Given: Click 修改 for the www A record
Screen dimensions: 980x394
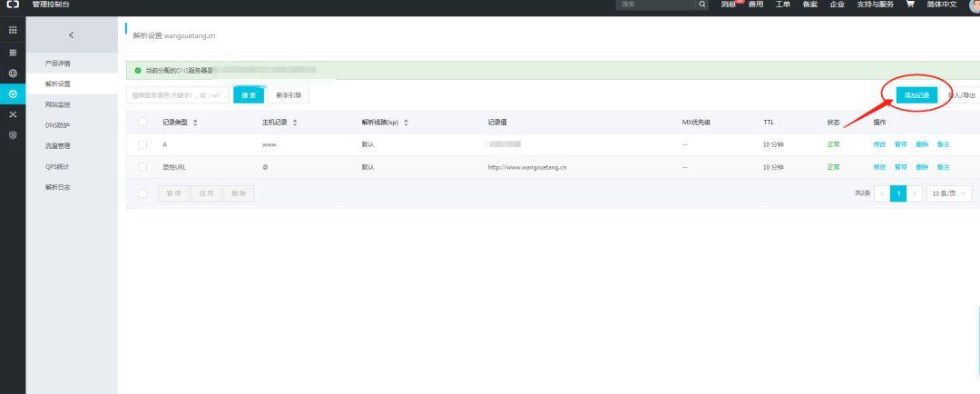Looking at the screenshot, I should point(879,144).
